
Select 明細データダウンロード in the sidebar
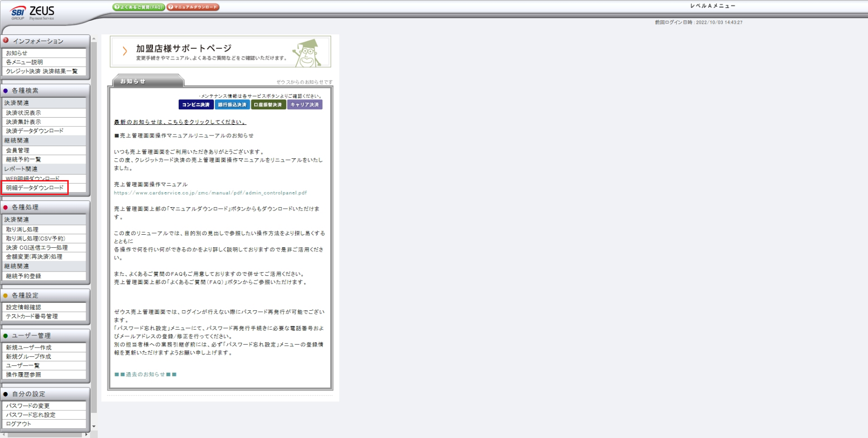point(35,188)
